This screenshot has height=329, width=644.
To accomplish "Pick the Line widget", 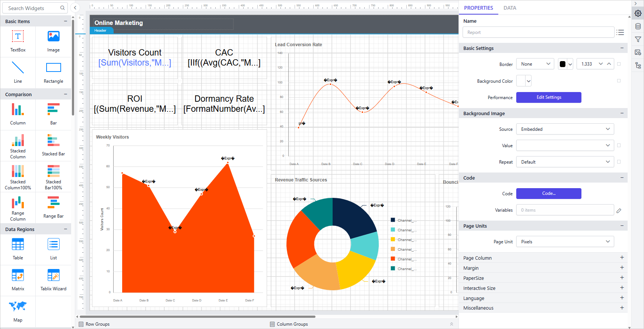I will 18,73.
